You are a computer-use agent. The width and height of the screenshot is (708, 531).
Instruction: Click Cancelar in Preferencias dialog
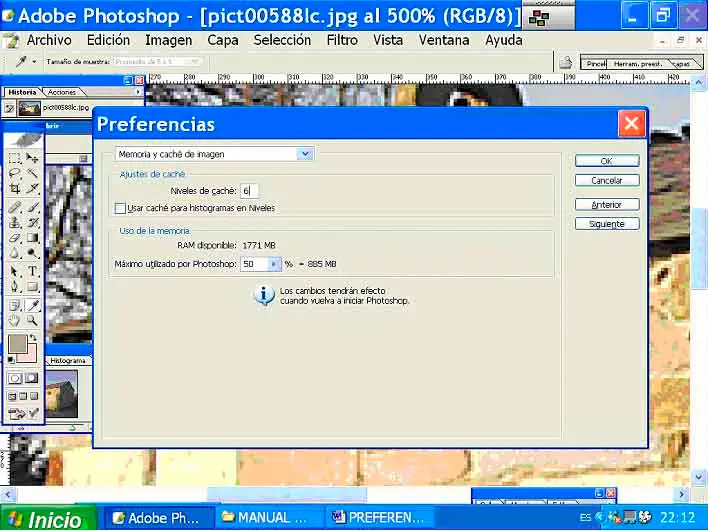(607, 180)
